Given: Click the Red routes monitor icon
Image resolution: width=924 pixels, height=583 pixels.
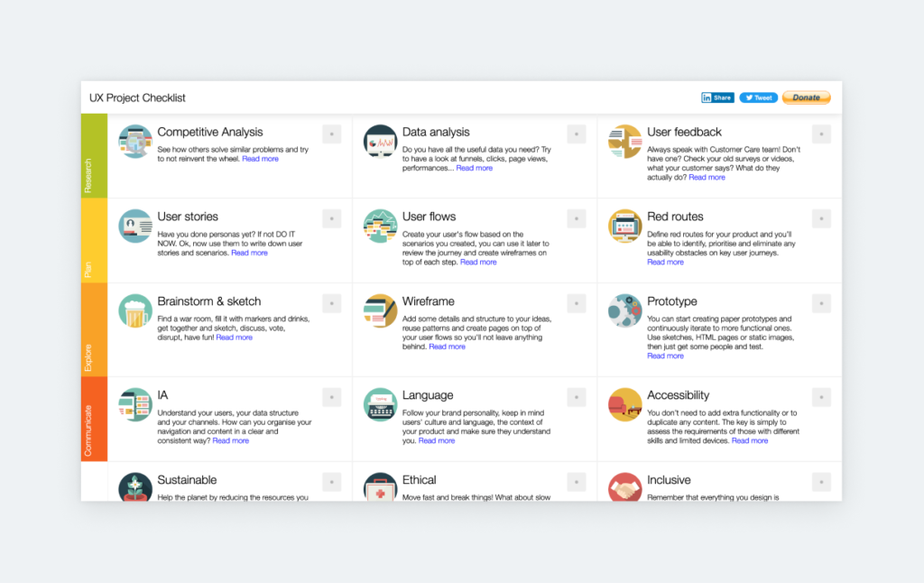Looking at the screenshot, I should (x=624, y=226).
